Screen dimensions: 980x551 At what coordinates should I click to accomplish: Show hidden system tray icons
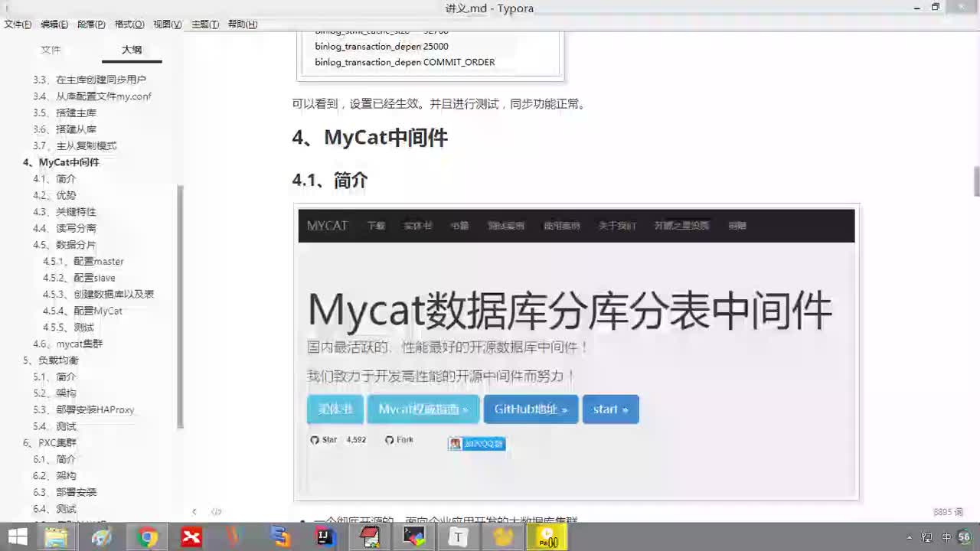click(910, 538)
